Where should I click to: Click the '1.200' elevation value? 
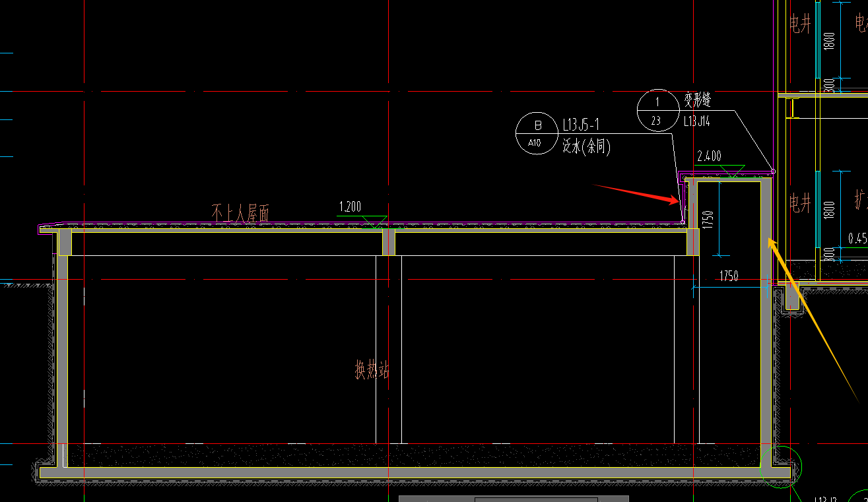350,207
